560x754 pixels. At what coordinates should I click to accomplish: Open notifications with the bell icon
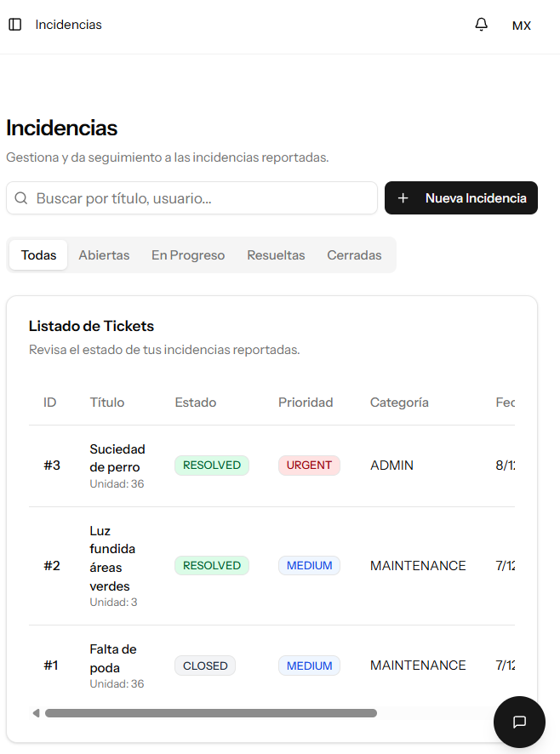pos(481,24)
